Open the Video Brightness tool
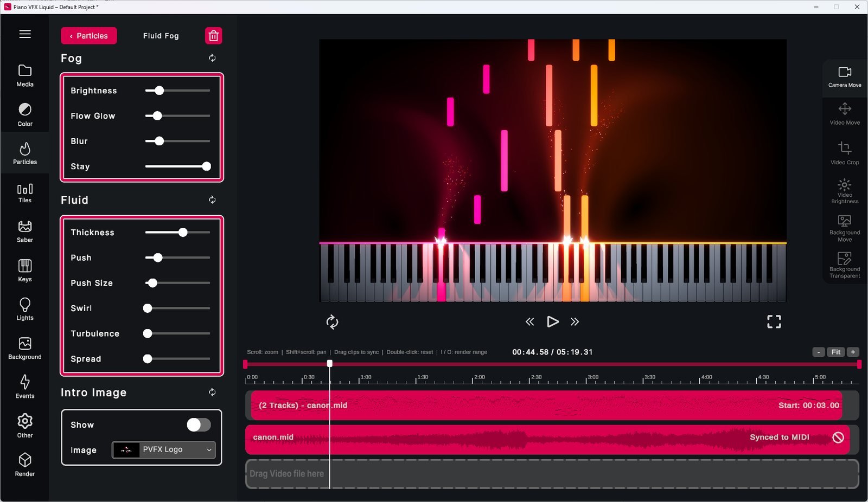This screenshot has width=868, height=502. pos(845,191)
